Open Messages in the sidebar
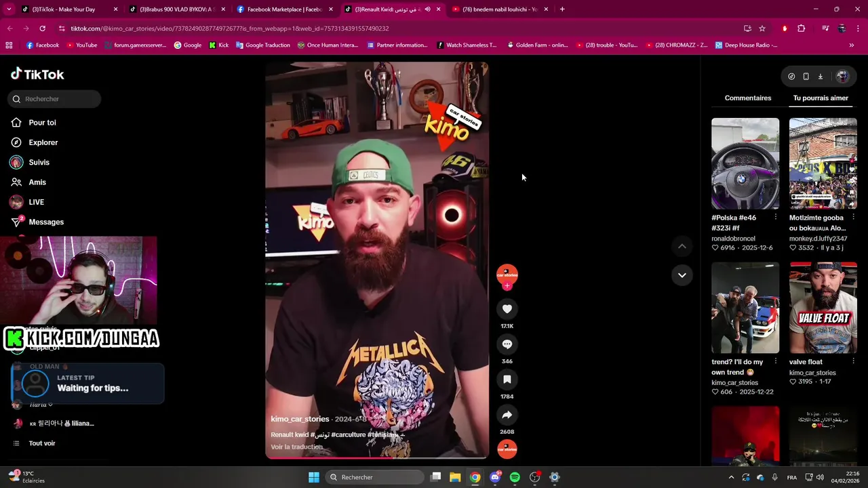 coord(46,222)
